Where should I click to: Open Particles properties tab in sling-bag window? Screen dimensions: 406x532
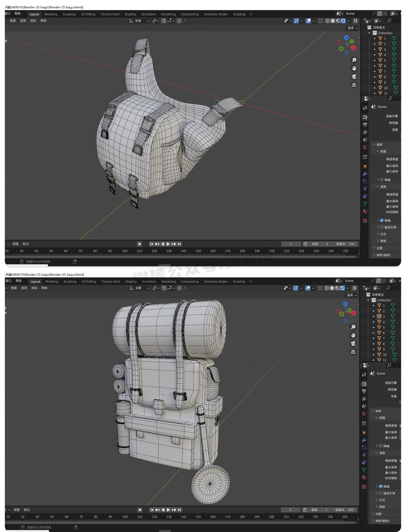point(365,181)
